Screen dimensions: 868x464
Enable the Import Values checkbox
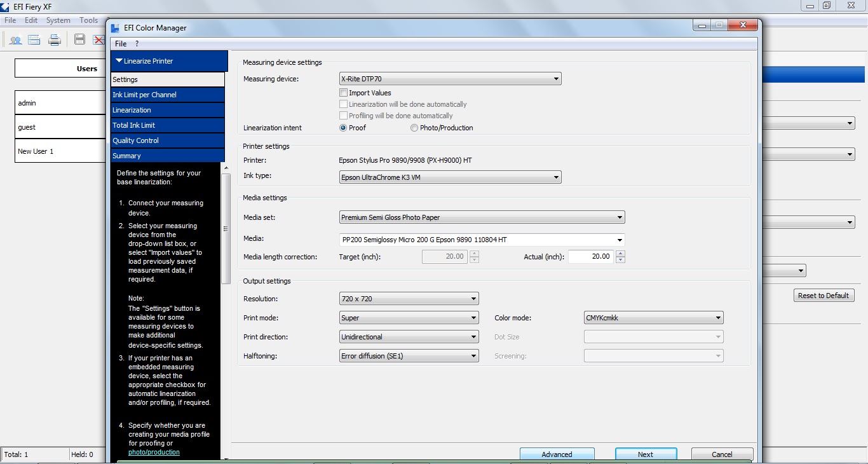343,92
